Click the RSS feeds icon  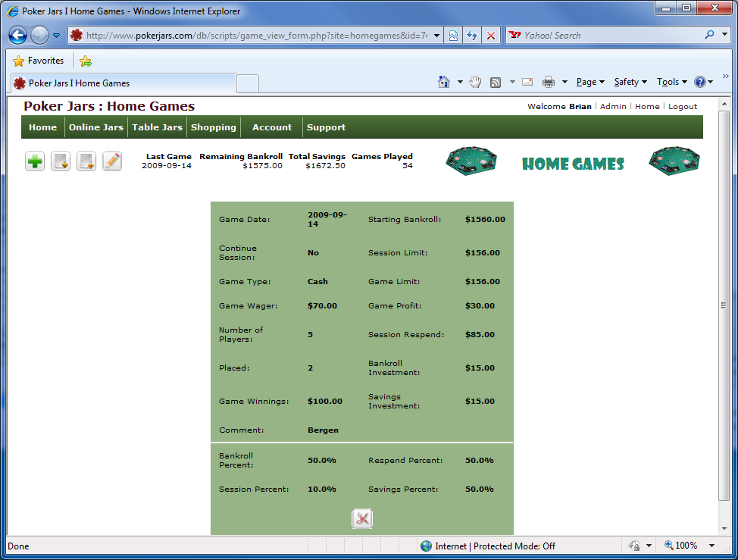496,83
